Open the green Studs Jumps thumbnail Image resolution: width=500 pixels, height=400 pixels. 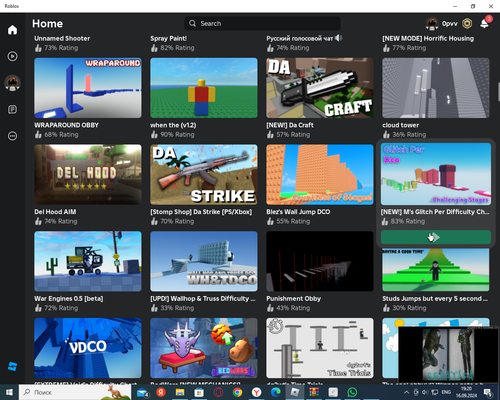pyautogui.click(x=436, y=269)
